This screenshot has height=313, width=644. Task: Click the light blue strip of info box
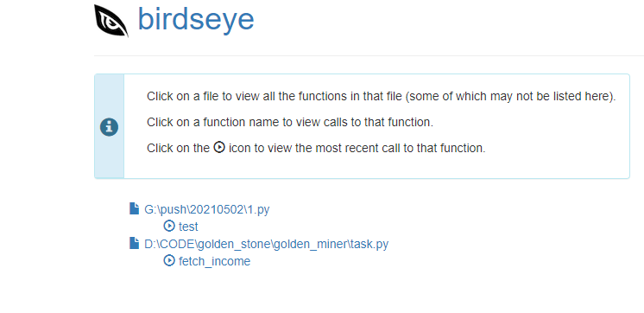(110, 126)
